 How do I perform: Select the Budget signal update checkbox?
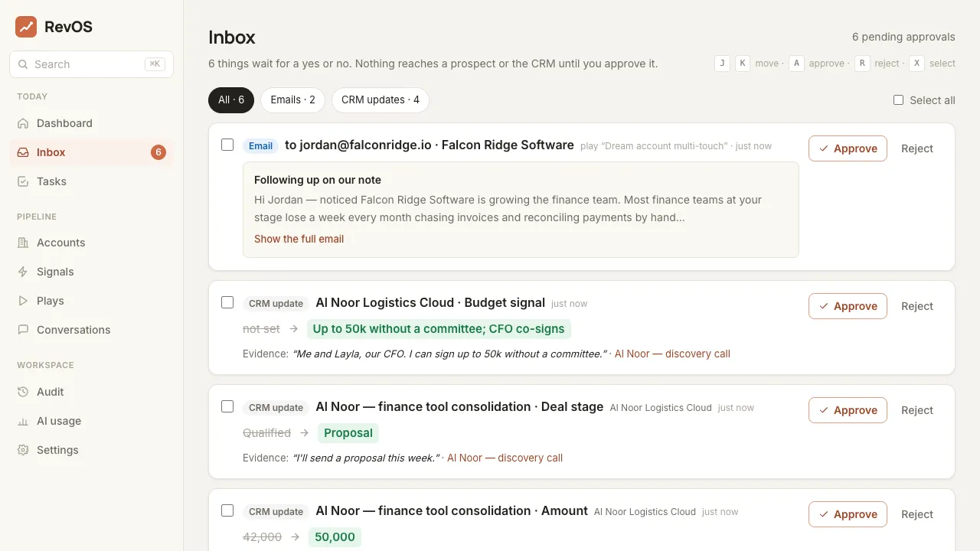point(227,302)
